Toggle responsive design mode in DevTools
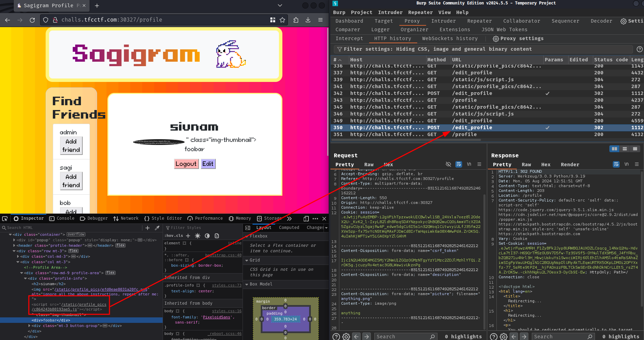Viewport: 644px width, 340px height. 306,219
